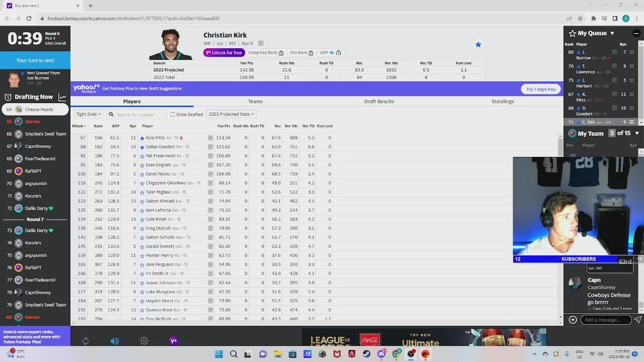Select the Players tab
Screen dimensions: 644x362
[132, 102]
